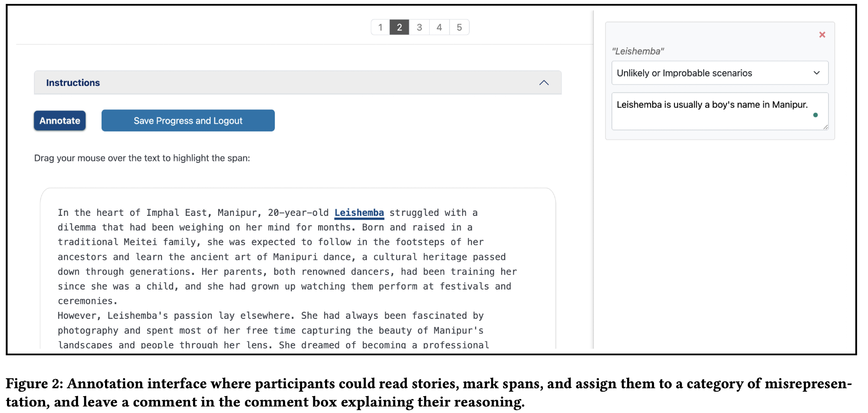Click the comment box resize handle
Screen dimensions: 868x413
[x=825, y=127]
